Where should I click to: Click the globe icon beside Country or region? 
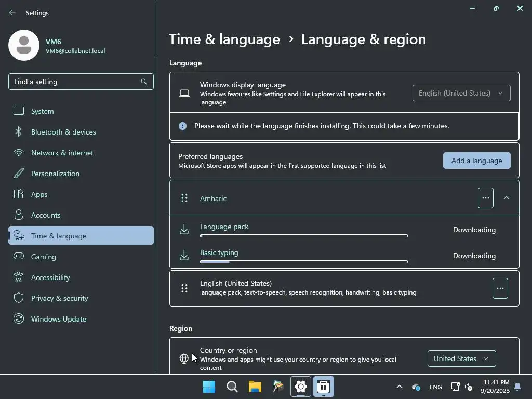(x=184, y=358)
